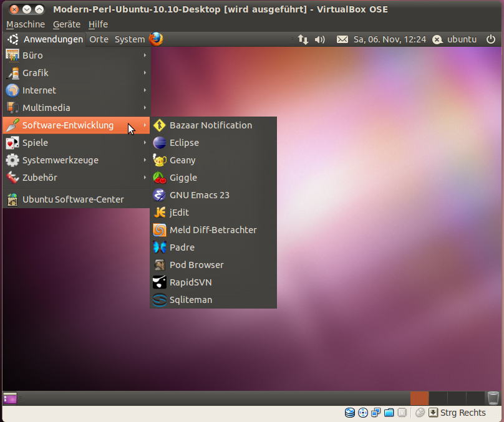Start Padre from the menu
The width and height of the screenshot is (504, 422).
213,247
